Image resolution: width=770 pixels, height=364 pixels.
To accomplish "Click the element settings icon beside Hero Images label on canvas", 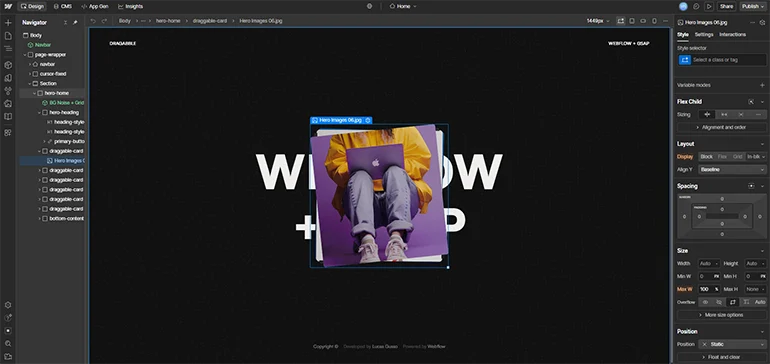I will coord(368,120).
